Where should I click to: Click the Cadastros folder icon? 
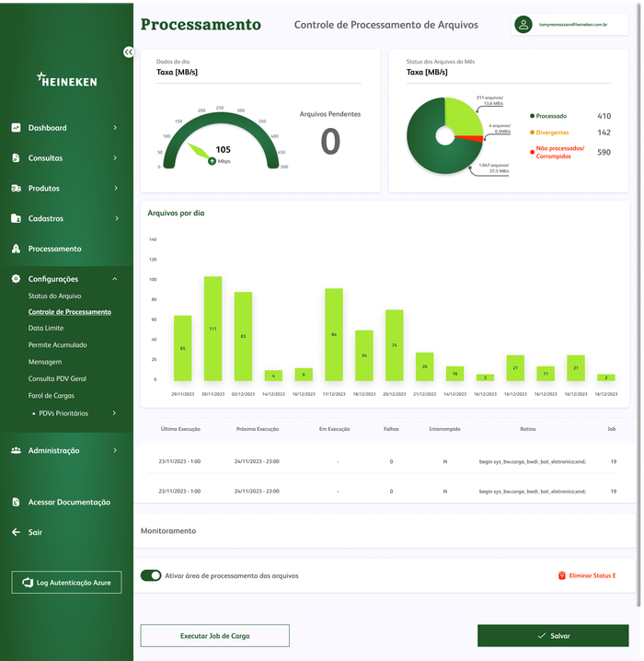(x=16, y=218)
